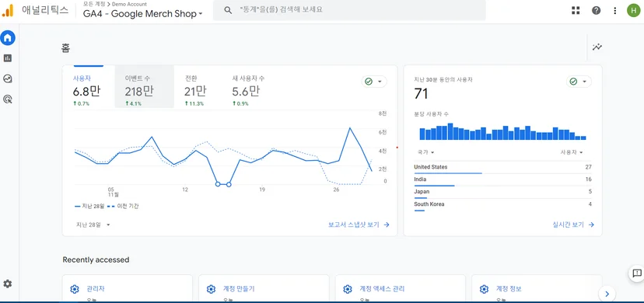The width and height of the screenshot is (644, 303).
Task: Open the 관리자 recent card
Action: coord(128,289)
